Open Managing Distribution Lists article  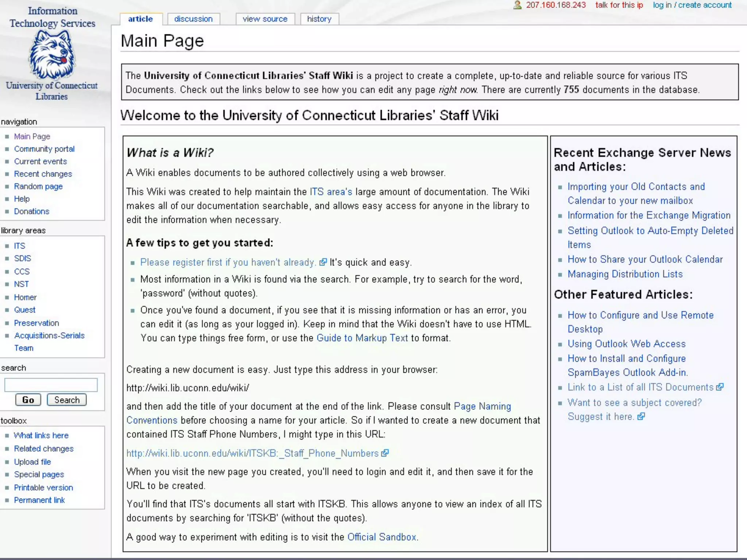point(625,274)
